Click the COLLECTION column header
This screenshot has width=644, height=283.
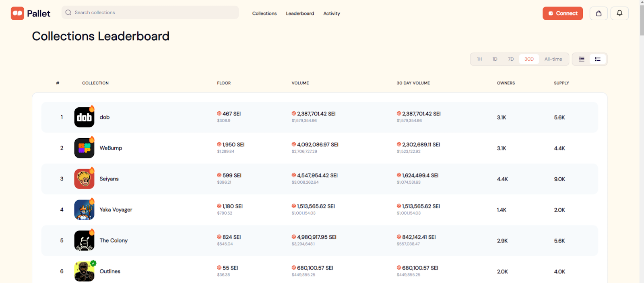(x=95, y=83)
